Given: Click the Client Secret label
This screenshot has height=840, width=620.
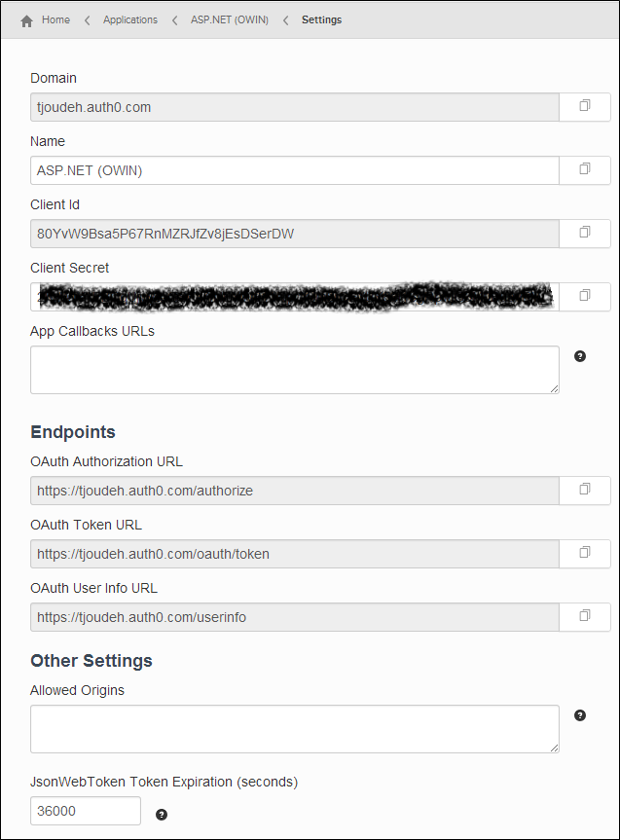Looking at the screenshot, I should [x=70, y=268].
